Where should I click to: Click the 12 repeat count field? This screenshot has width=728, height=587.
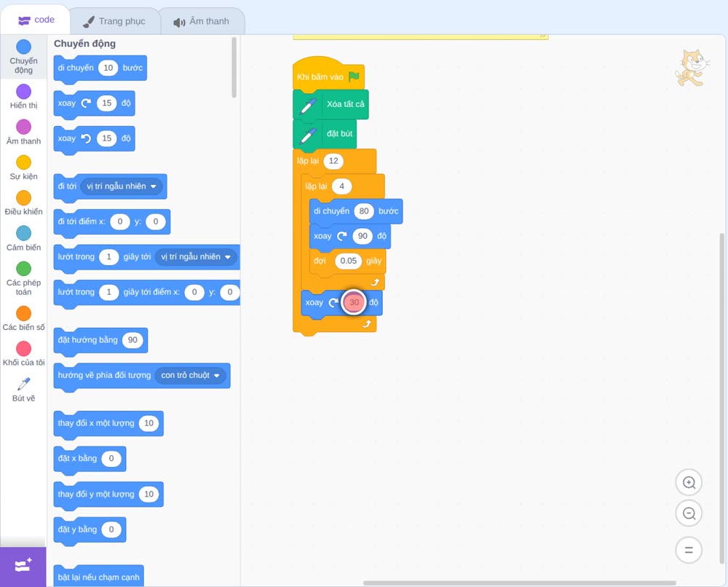(333, 161)
